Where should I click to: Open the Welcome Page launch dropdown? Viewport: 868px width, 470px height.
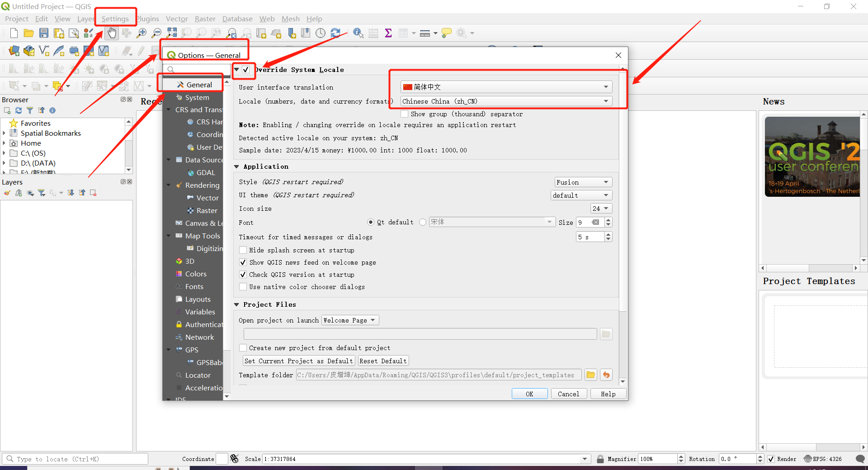350,320
